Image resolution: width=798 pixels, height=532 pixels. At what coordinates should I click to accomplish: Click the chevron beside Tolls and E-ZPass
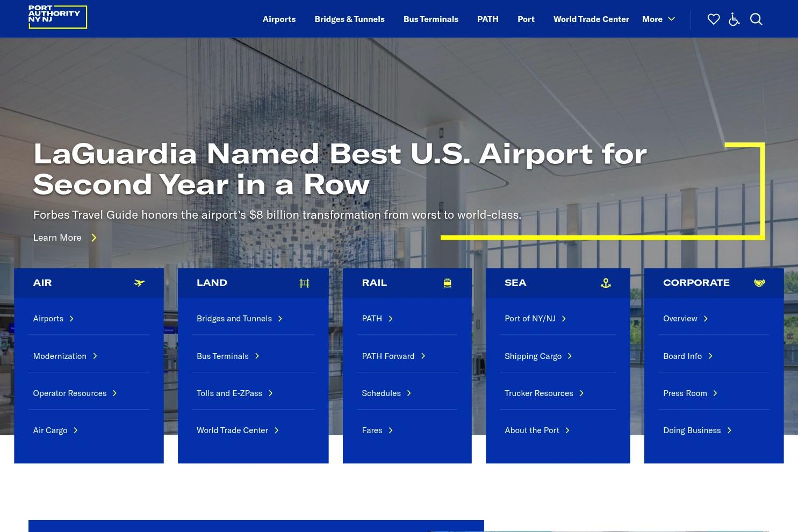click(270, 393)
